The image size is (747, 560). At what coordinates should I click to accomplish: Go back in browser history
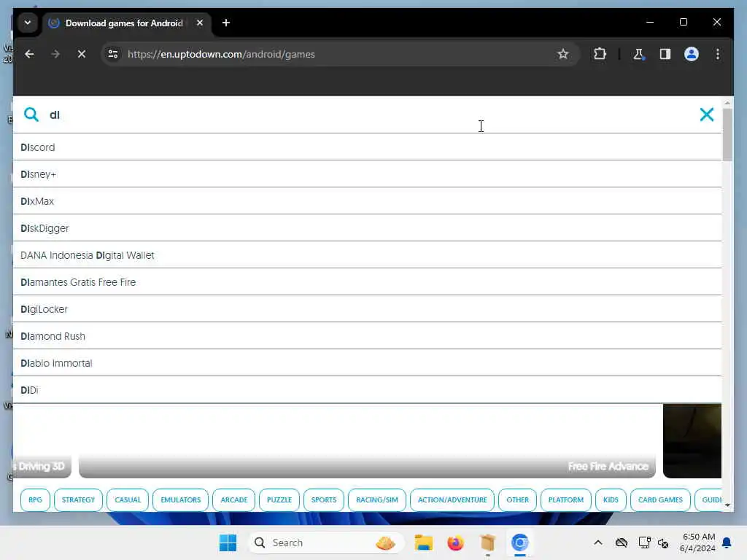pyautogui.click(x=29, y=54)
